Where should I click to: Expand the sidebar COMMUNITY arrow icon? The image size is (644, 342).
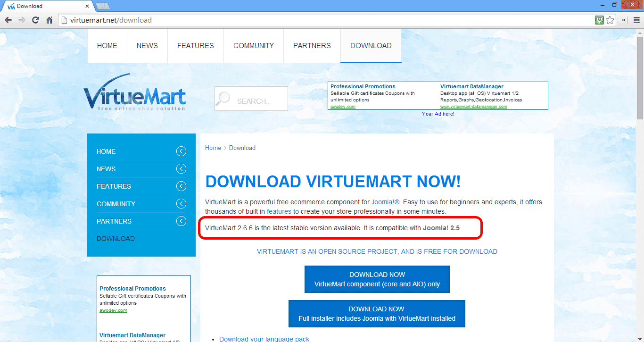point(181,204)
